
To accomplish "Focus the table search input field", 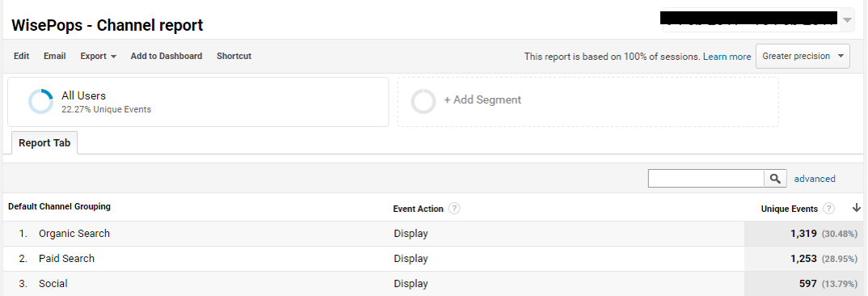I will pos(706,179).
